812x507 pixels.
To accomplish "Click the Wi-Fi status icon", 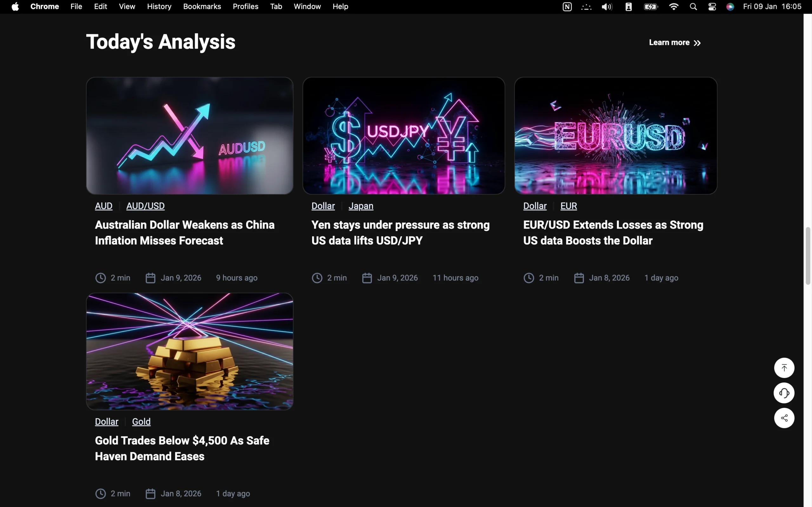I will pos(674,7).
